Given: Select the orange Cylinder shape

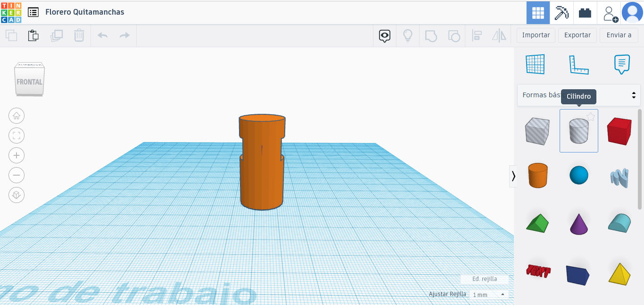Looking at the screenshot, I should pyautogui.click(x=537, y=176).
